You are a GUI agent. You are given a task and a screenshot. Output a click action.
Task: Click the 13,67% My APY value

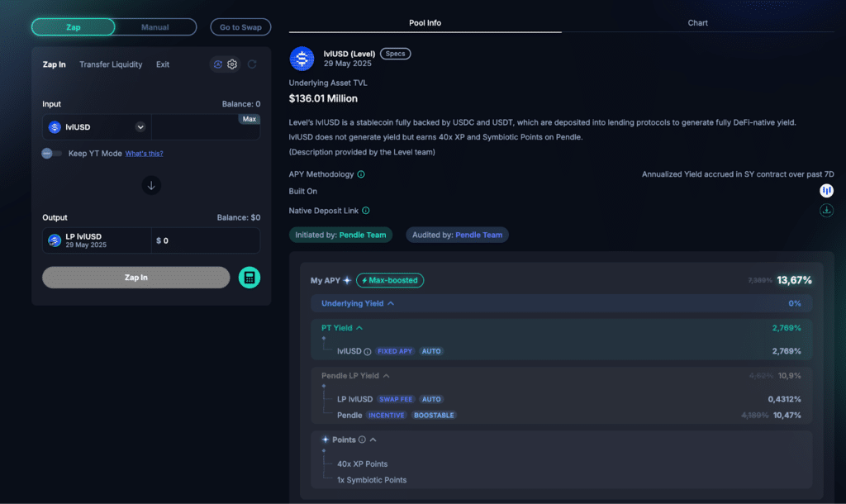794,280
